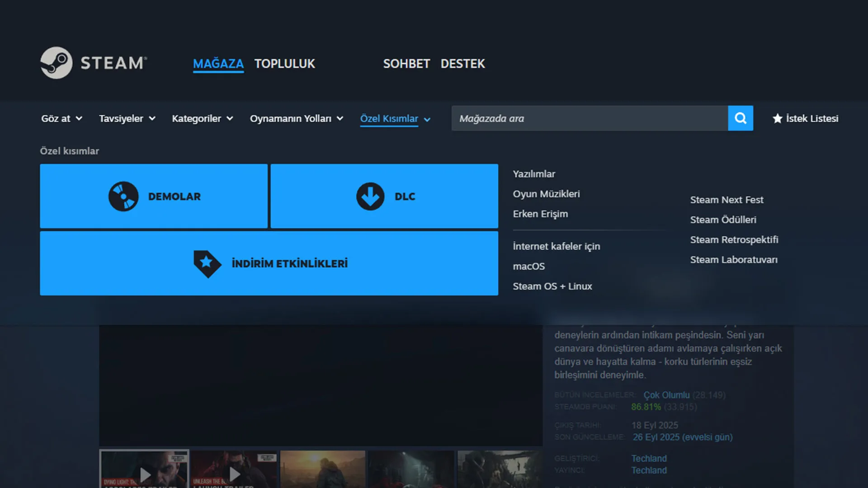Click the sale tag icon on İNDİRİM ETKİNLİKLERİ

[x=208, y=263]
